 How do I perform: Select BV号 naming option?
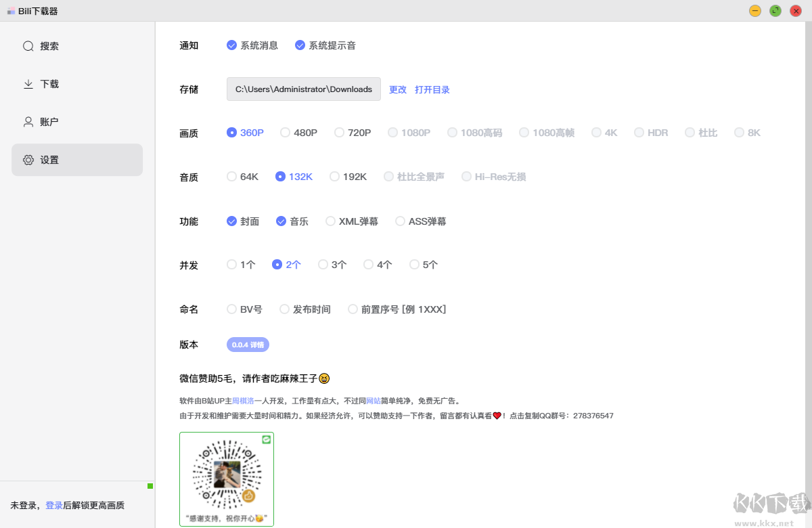tap(232, 309)
